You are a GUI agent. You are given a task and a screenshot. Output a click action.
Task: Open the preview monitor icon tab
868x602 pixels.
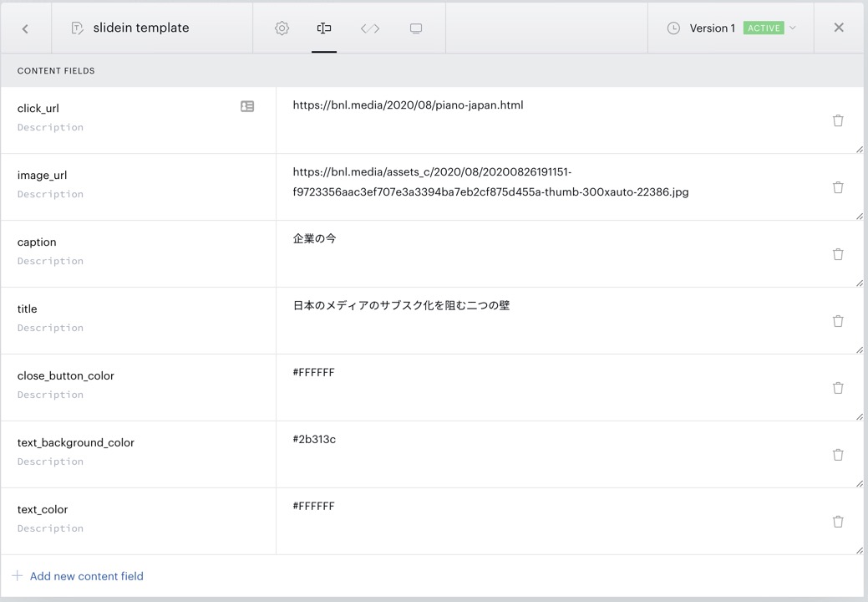[x=416, y=28]
